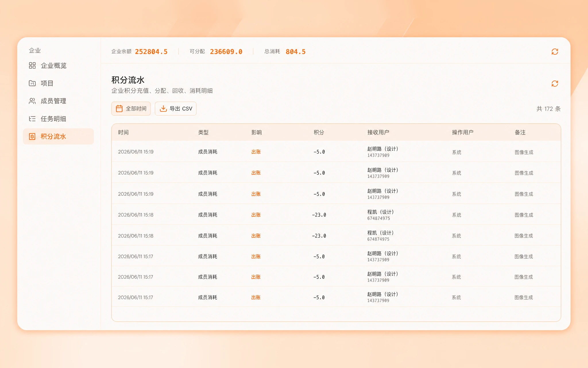
Task: Click the 总消耗 value 804.5
Action: [x=296, y=52]
